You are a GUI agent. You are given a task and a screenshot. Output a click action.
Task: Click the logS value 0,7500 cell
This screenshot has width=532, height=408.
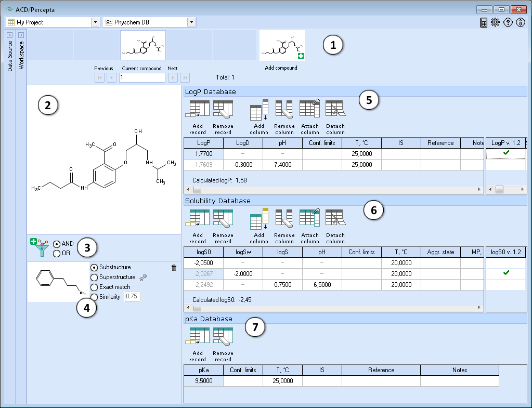click(282, 285)
